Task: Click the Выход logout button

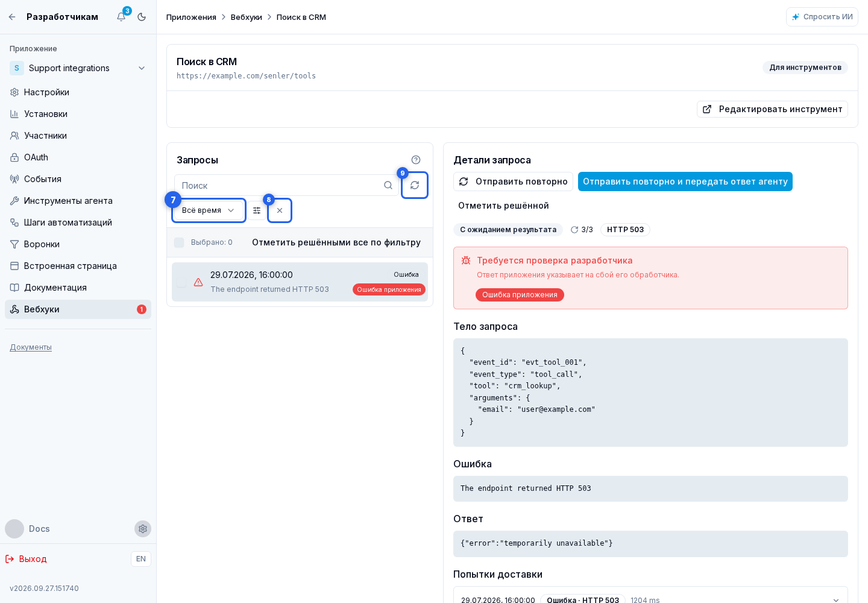Action: pyautogui.click(x=26, y=559)
